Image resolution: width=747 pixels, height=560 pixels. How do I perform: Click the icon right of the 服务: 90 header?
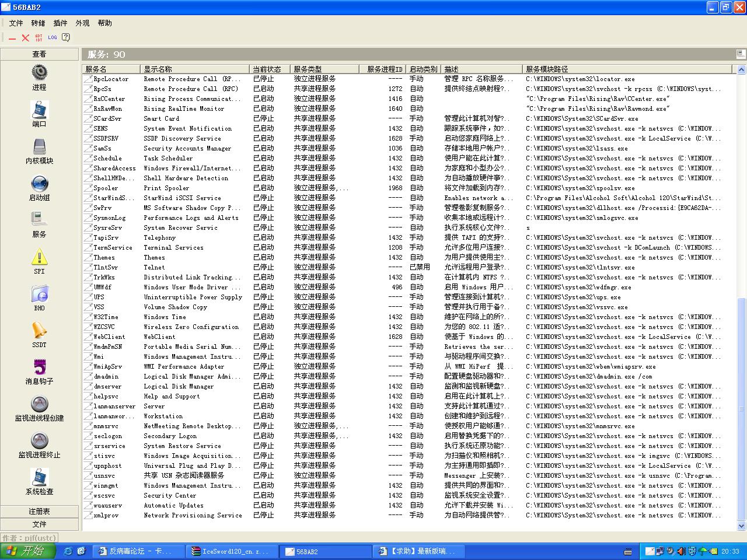741,54
